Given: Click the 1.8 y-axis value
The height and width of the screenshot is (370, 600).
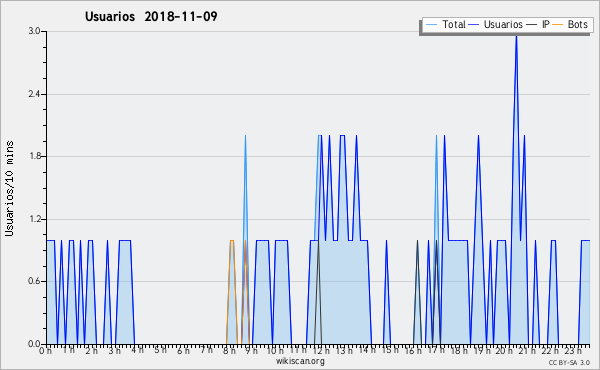Looking at the screenshot, I should [34, 156].
